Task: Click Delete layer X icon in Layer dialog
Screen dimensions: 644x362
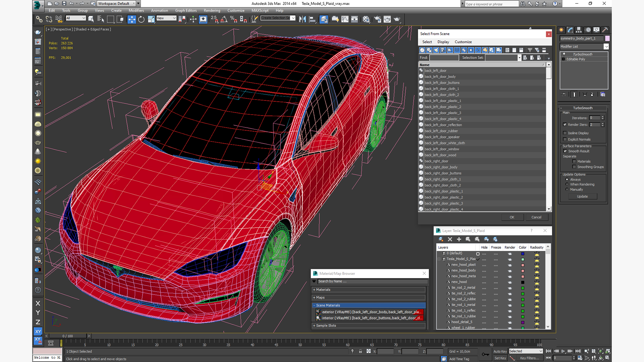Action: point(450,239)
